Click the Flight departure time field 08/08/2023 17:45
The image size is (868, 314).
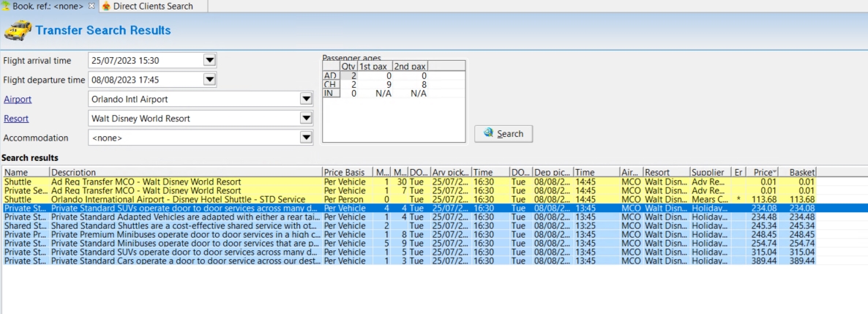152,80
